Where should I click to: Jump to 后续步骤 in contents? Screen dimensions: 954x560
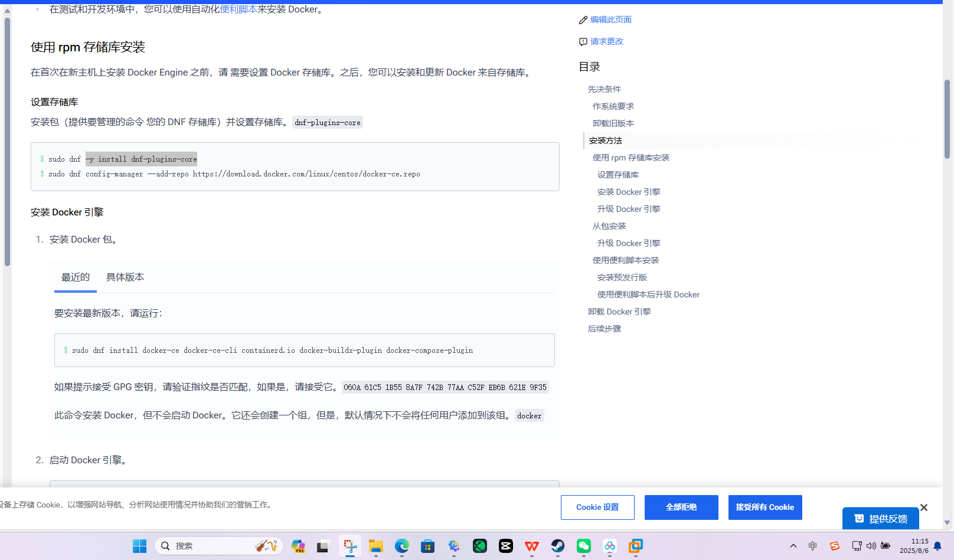[605, 329]
